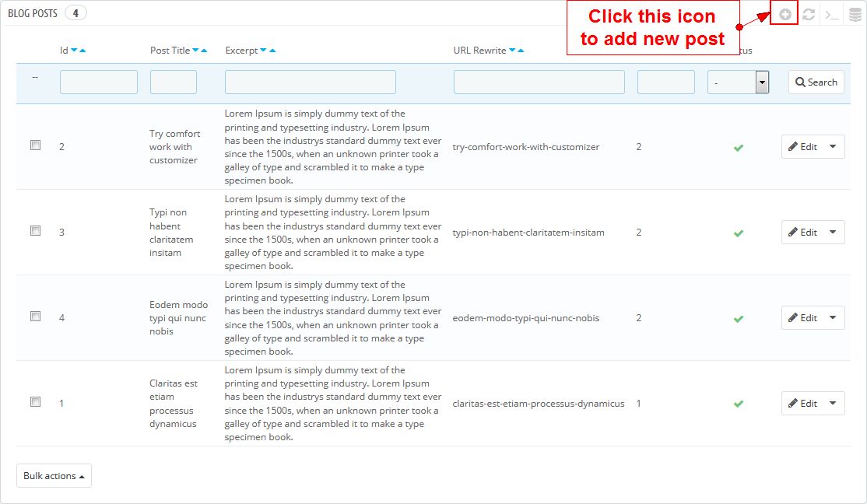Sort Excerpt column descending with down arrow
The image size is (867, 504).
(x=263, y=51)
